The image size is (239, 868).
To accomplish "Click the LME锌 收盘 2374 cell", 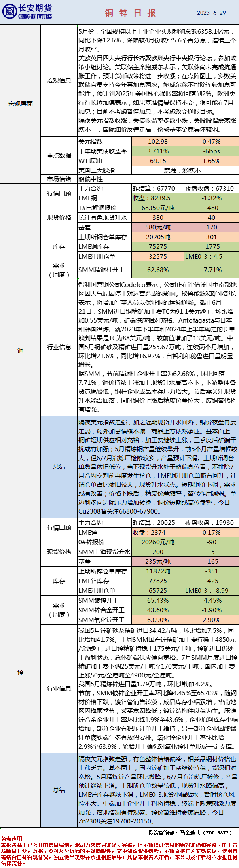I will [x=158, y=533].
